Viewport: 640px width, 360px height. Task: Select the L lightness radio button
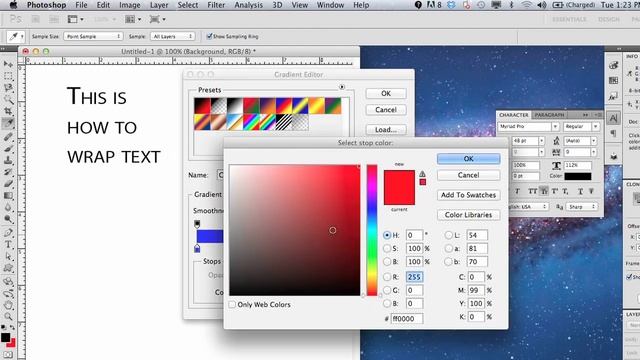tap(449, 235)
